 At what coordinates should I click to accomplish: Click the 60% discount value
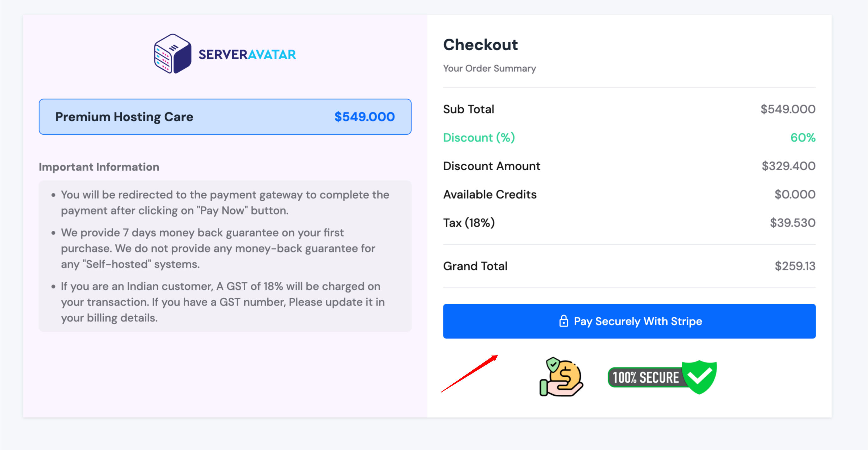(x=803, y=137)
